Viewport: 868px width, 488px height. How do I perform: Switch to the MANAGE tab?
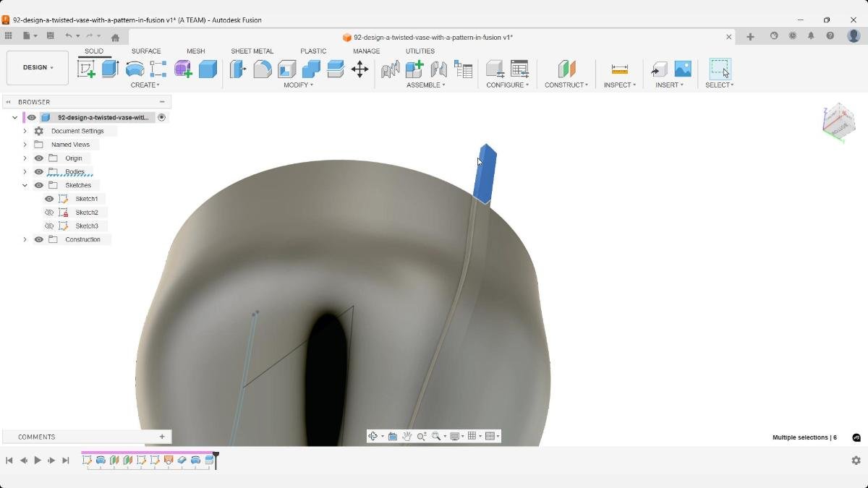(x=366, y=51)
